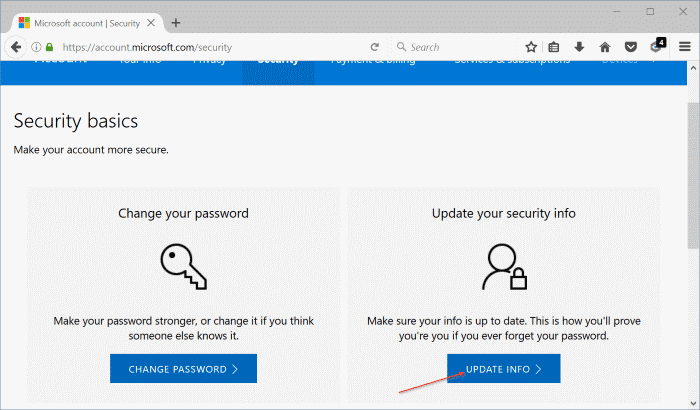Select the Security tab in blue navigation
This screenshot has width=700, height=410.
click(278, 71)
